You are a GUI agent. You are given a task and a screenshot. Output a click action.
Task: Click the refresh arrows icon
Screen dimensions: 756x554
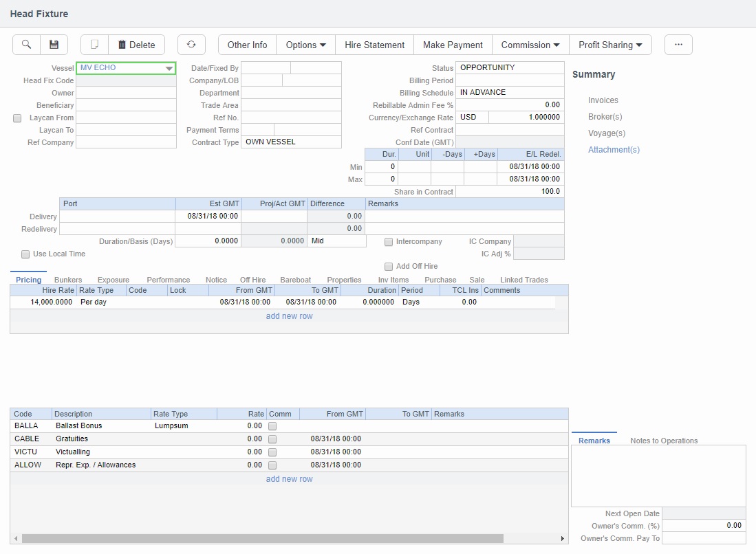(x=191, y=45)
